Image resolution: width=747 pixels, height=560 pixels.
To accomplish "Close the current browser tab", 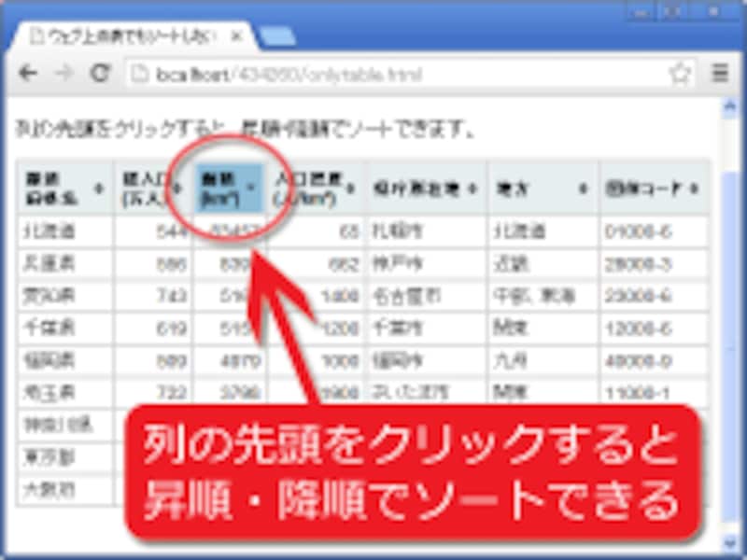I will click(237, 35).
